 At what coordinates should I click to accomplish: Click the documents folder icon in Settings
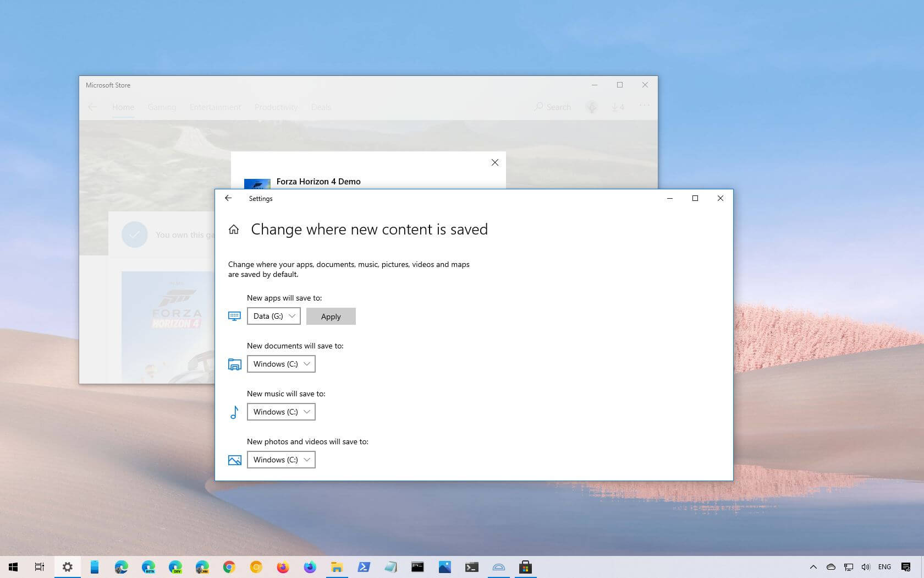pyautogui.click(x=234, y=364)
